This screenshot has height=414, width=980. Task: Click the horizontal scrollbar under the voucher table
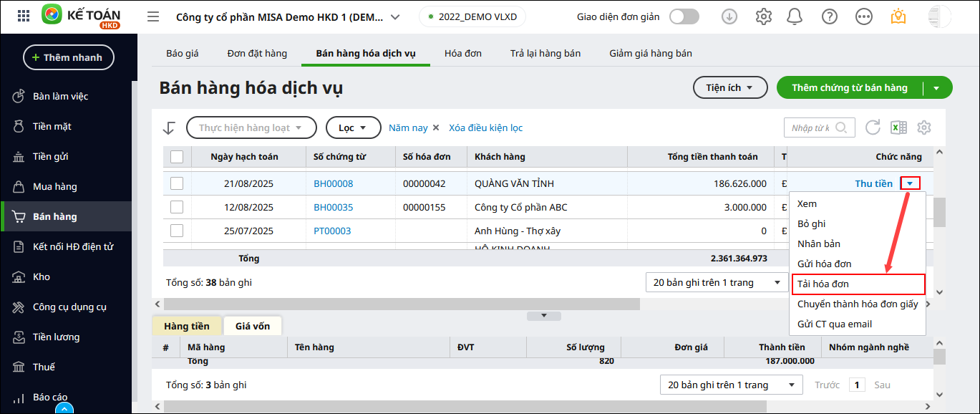[401, 304]
